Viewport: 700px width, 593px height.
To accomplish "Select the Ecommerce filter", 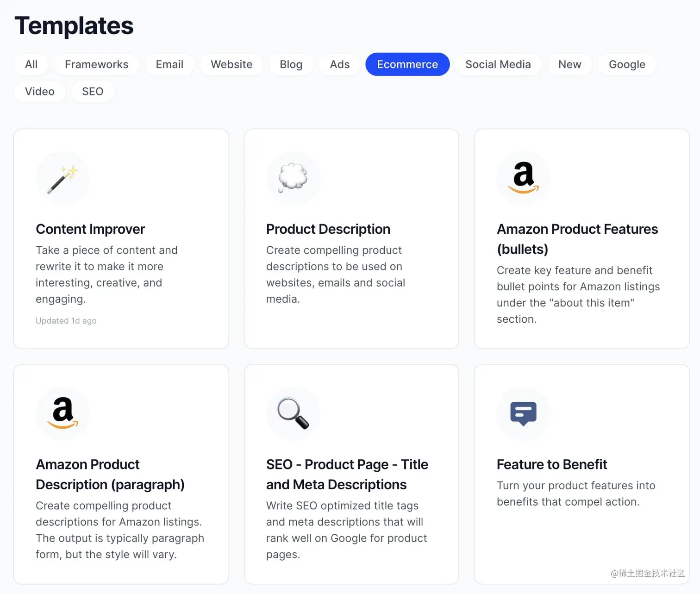I will (x=407, y=64).
